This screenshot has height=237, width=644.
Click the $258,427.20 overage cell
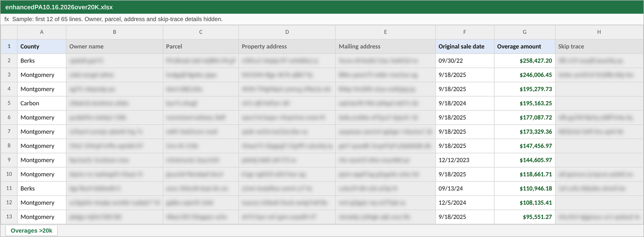click(524, 60)
